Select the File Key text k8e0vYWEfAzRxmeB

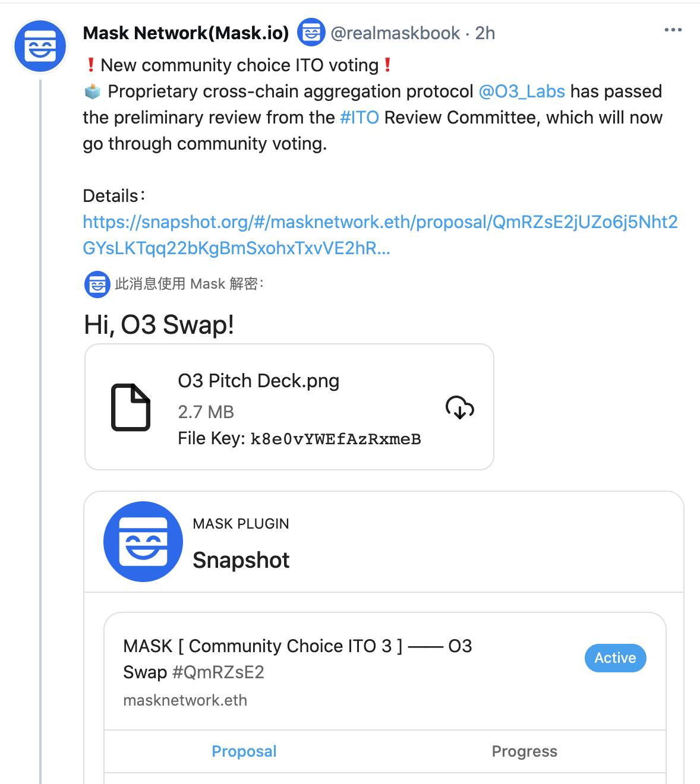pos(336,439)
